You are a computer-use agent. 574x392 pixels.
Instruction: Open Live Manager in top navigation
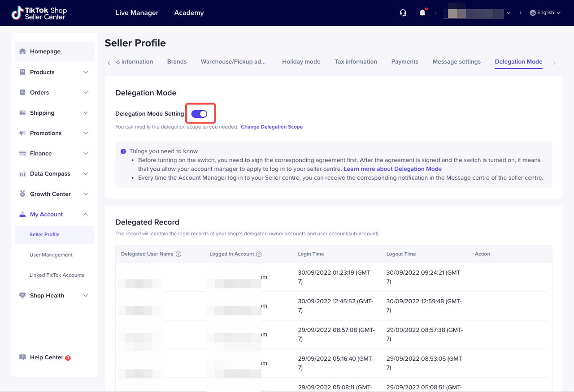[x=137, y=13]
